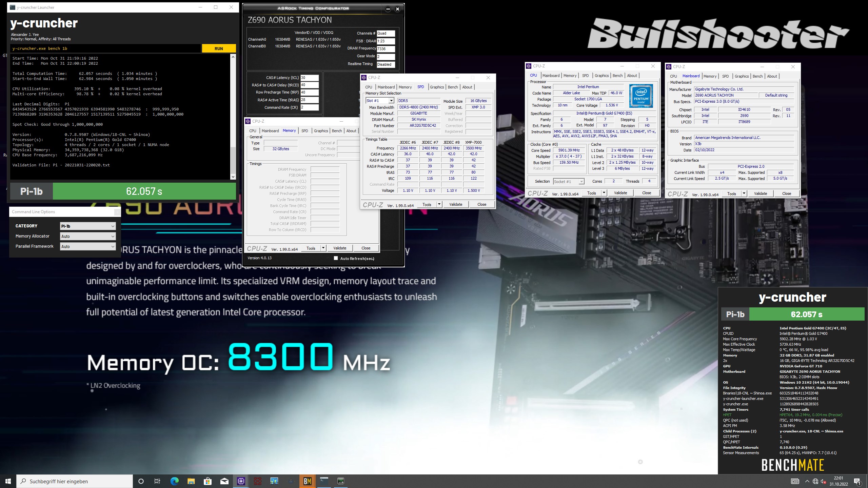The image size is (868, 488).
Task: Click the y-cruncher Launcher title bar icon
Action: tap(13, 7)
